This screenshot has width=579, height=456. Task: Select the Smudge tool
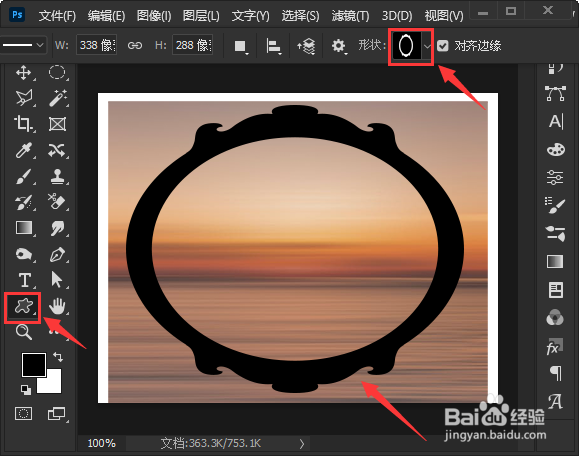pyautogui.click(x=57, y=228)
